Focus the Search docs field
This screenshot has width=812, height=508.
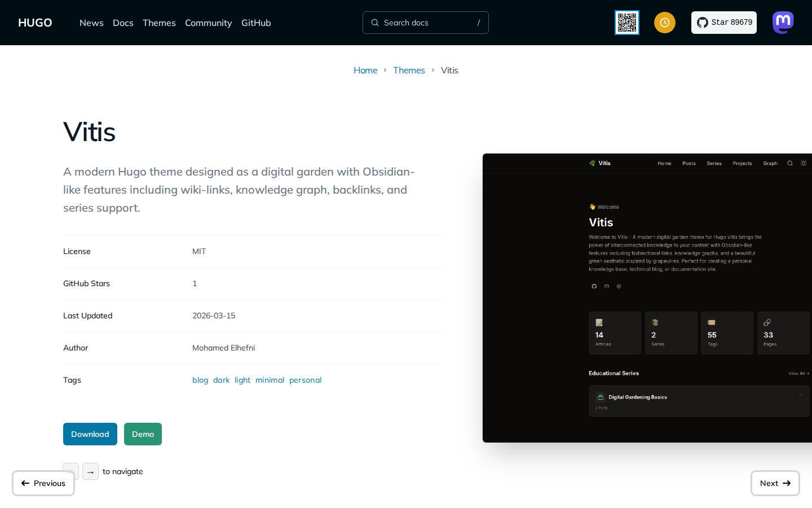426,23
